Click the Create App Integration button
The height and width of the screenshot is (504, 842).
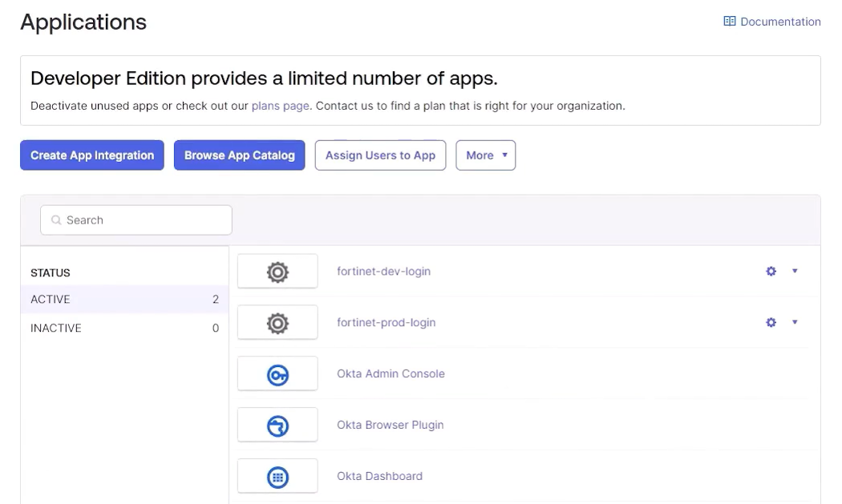pos(92,155)
